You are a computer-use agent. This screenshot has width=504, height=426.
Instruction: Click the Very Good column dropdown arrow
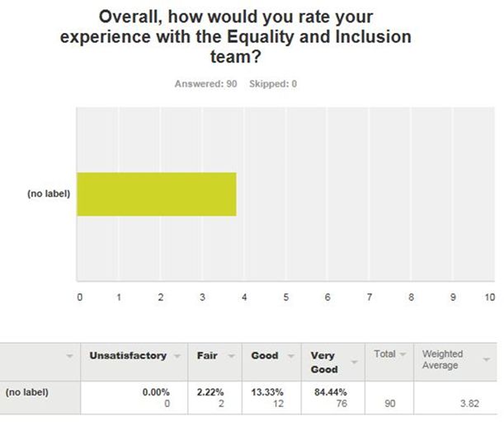tap(354, 363)
